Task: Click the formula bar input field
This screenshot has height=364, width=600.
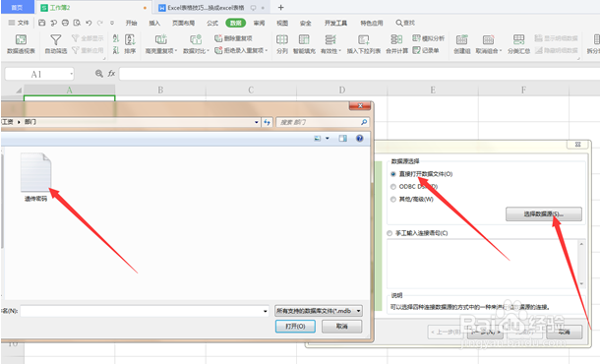Action: click(x=359, y=74)
